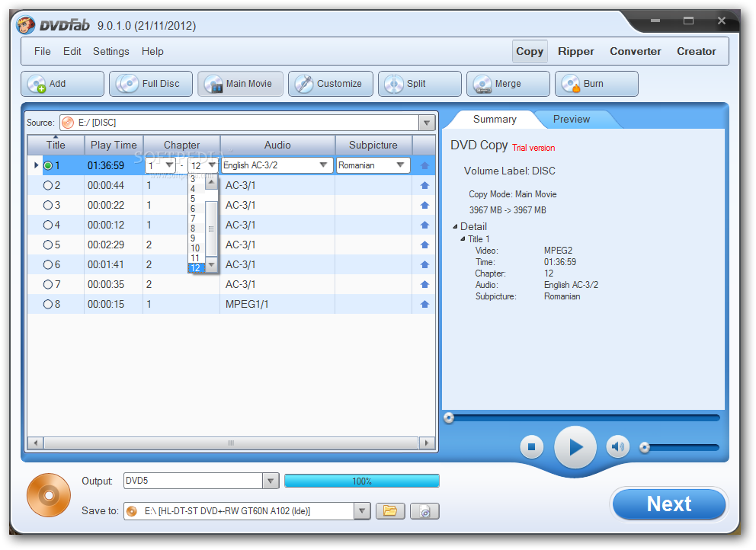Click the volume slider handle
Image resolution: width=756 pixels, height=550 pixels.
[x=645, y=447]
